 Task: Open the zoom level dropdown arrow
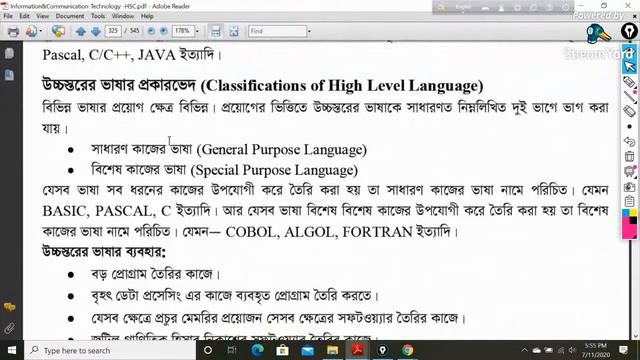pyautogui.click(x=197, y=31)
